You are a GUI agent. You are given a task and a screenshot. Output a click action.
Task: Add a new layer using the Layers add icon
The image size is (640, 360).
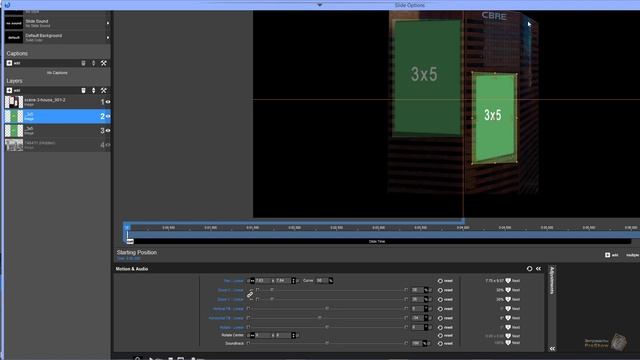(x=9, y=90)
